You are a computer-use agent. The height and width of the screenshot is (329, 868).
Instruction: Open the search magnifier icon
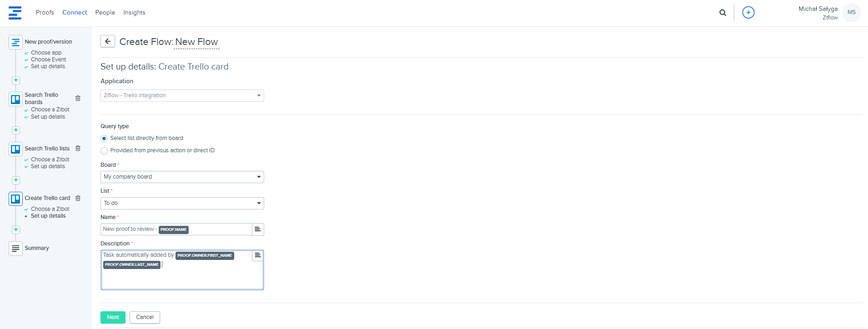click(722, 13)
